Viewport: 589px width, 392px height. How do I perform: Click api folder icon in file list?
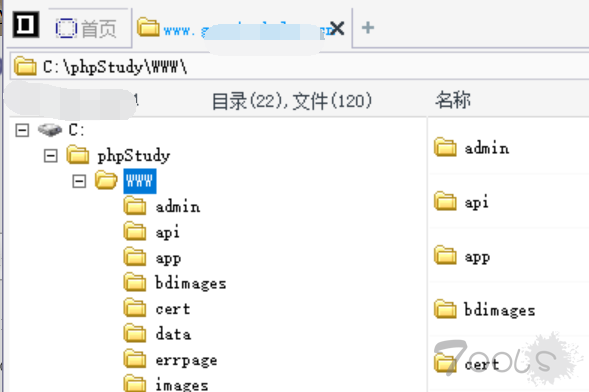tap(445, 201)
